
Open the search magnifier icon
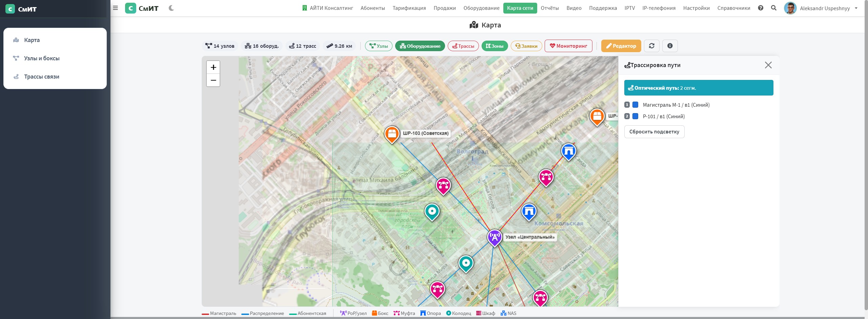[x=774, y=8]
